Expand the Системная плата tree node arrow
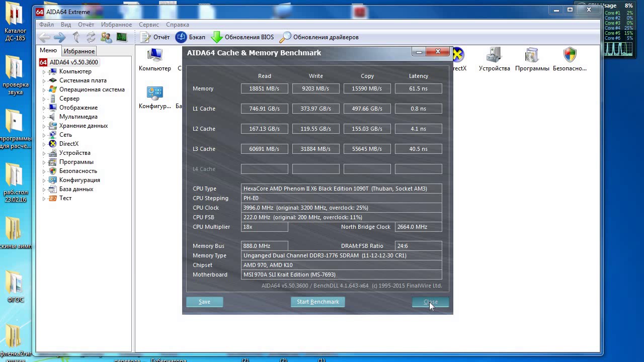The width and height of the screenshot is (644, 362). tap(44, 81)
